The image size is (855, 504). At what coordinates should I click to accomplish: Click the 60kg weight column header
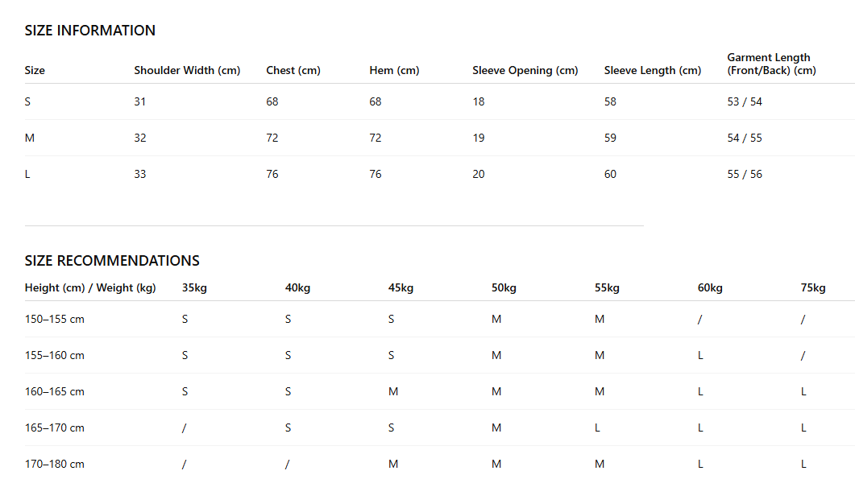710,287
